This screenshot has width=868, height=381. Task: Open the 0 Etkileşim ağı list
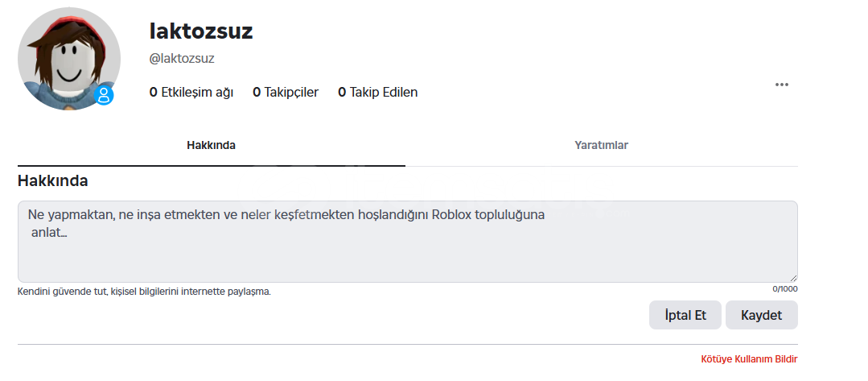[191, 92]
